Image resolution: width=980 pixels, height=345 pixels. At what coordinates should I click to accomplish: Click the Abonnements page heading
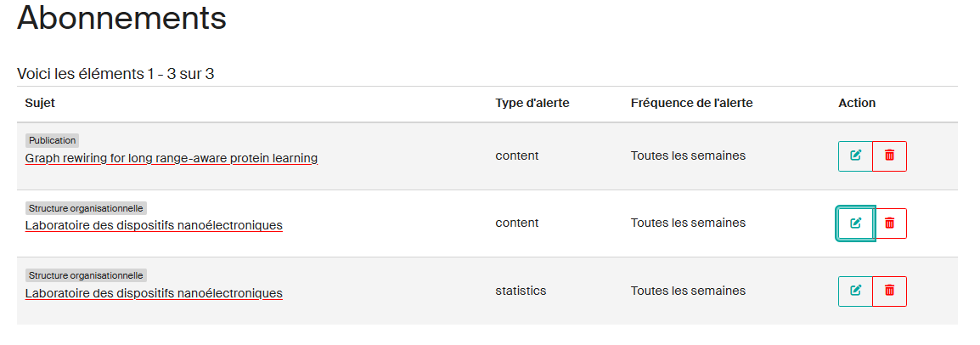click(x=121, y=18)
